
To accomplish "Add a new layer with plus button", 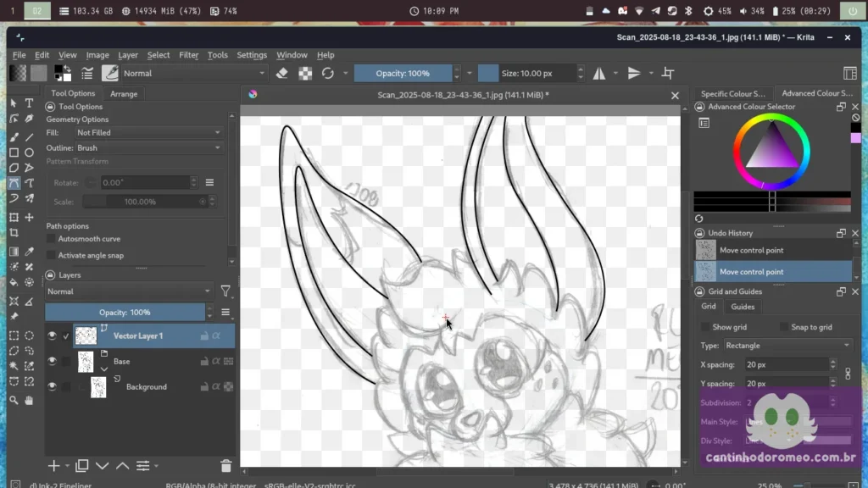I will click(x=53, y=466).
